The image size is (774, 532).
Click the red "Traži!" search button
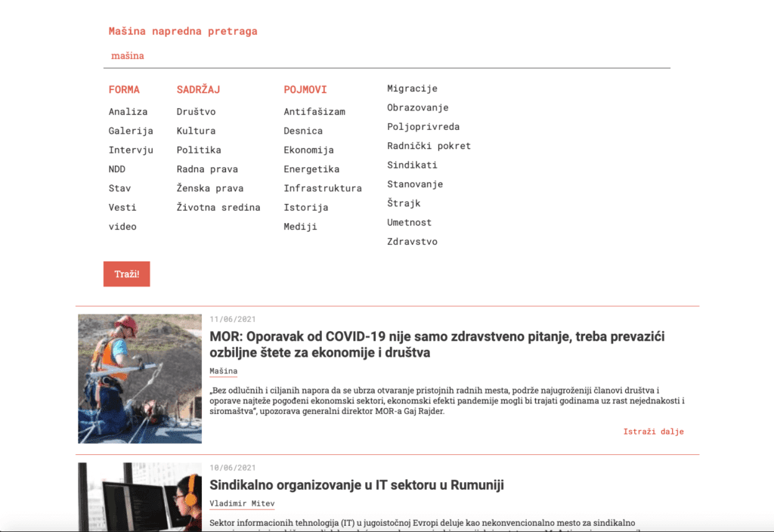126,274
